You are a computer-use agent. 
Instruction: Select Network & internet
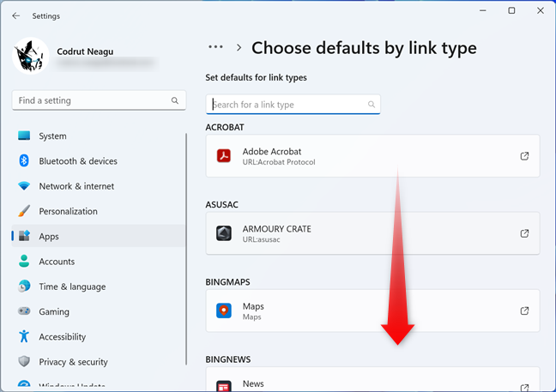76,186
